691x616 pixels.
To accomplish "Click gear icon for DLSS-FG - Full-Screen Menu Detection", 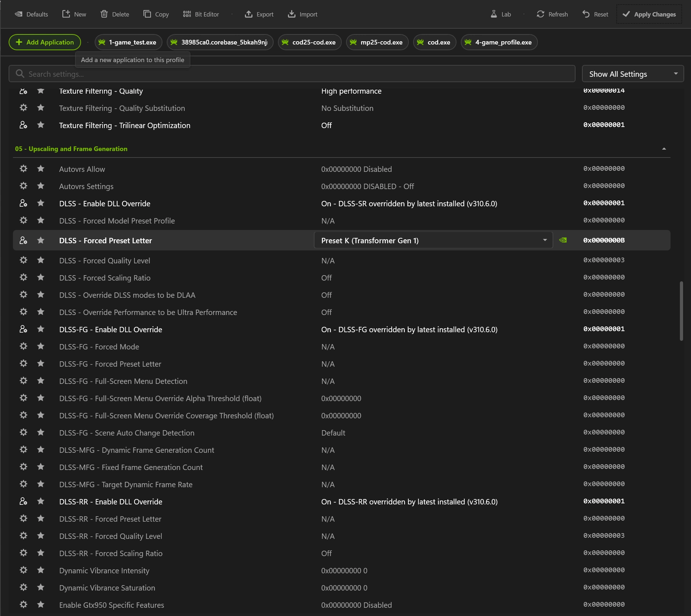I will click(x=23, y=381).
